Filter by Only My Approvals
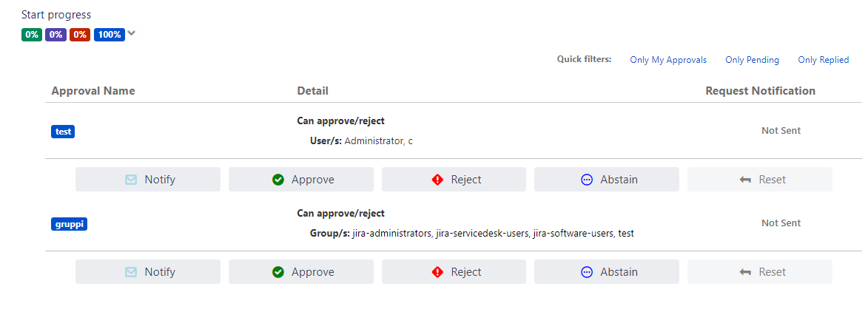 pyautogui.click(x=668, y=60)
